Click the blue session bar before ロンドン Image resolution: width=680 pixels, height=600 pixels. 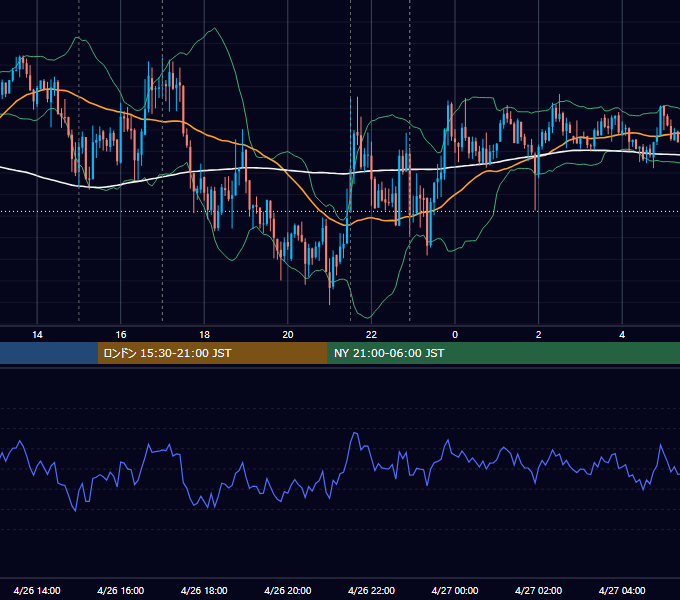pos(49,353)
